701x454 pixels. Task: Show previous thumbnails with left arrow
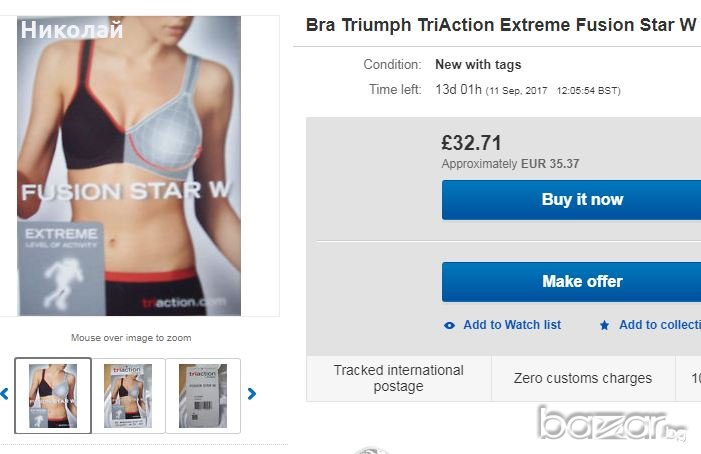pyautogui.click(x=4, y=394)
